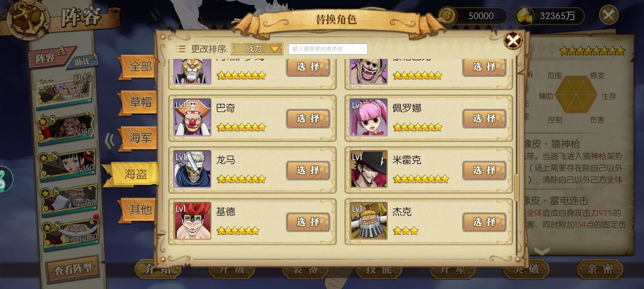
Task: Open Buggy (巴奇) character portrait
Action: coord(192,117)
